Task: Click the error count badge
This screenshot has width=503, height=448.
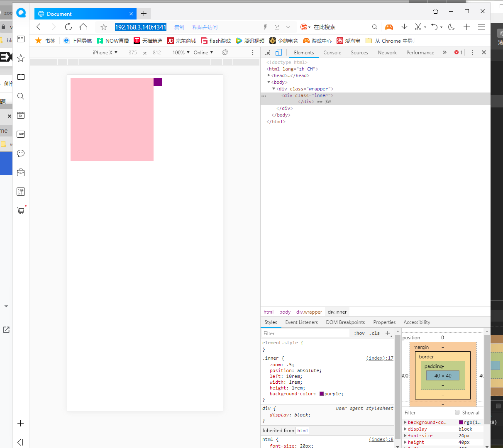Action: (x=459, y=53)
